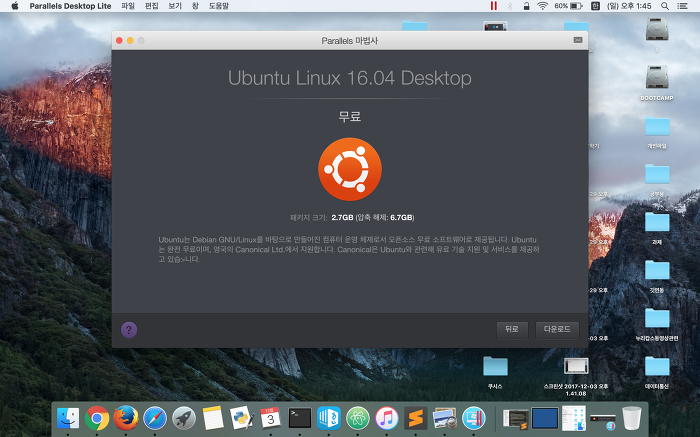
Task: Launch Firefox from the dock
Action: [125, 419]
